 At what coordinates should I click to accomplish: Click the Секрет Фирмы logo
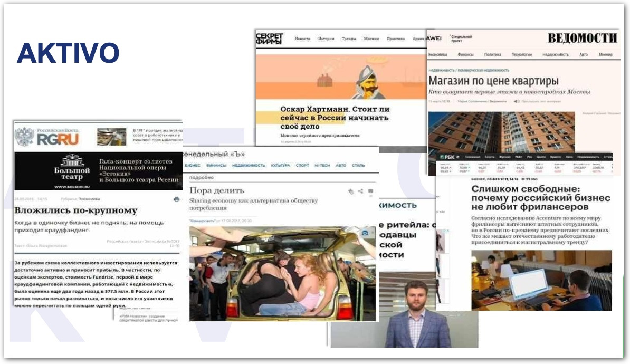(269, 39)
